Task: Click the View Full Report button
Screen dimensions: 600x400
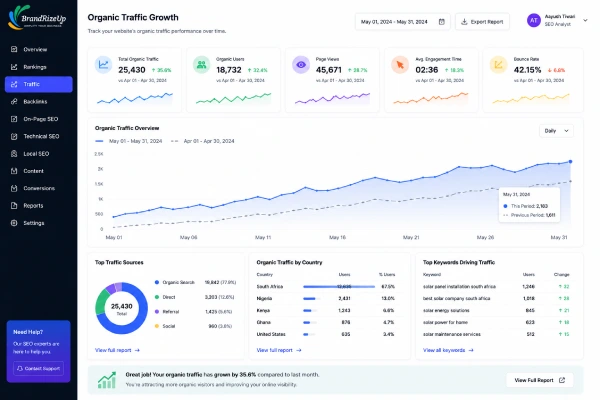Action: pos(540,380)
